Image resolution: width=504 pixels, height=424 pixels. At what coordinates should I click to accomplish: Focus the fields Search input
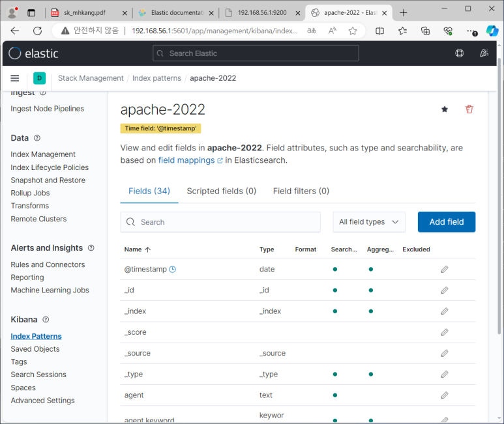220,222
